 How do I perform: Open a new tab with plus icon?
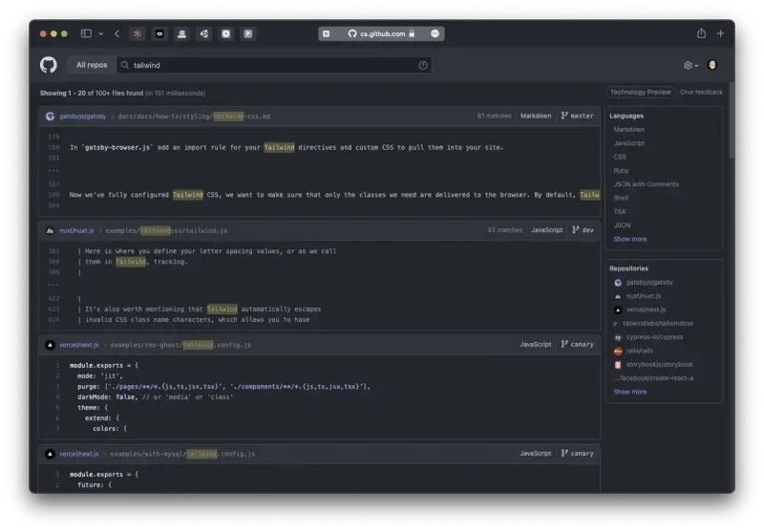point(720,33)
